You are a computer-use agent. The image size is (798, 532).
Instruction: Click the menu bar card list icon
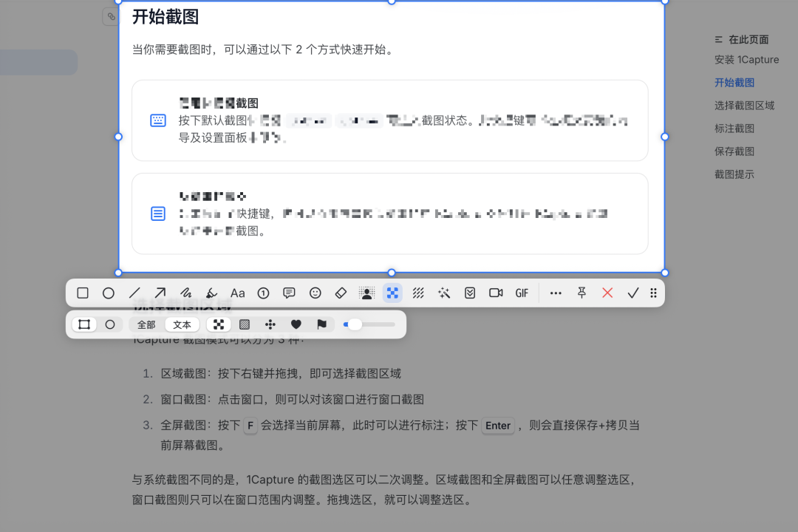158,214
